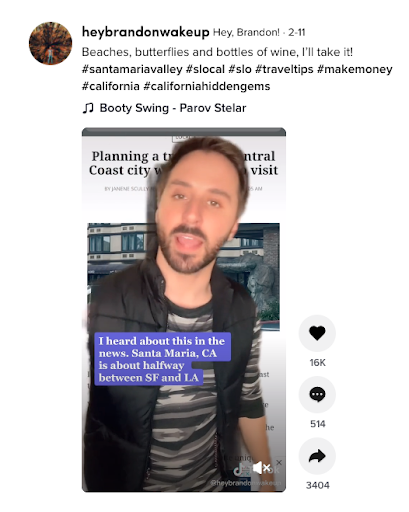Unmute the video using the speaker icon
Image resolution: width=409 pixels, height=512 pixels.
click(261, 468)
